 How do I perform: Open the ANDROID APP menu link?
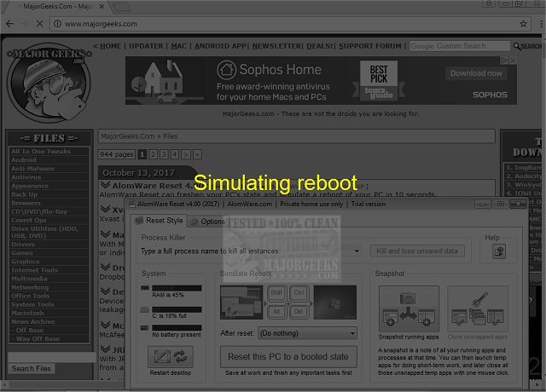point(220,46)
